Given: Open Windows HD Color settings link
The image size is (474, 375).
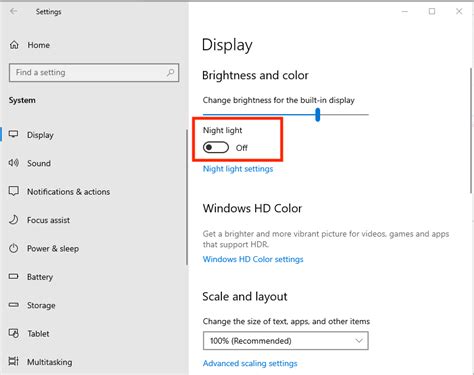Looking at the screenshot, I should click(x=253, y=259).
